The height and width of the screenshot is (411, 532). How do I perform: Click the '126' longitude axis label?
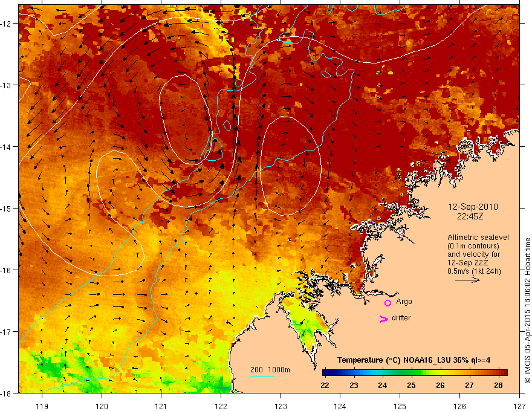pos(459,406)
